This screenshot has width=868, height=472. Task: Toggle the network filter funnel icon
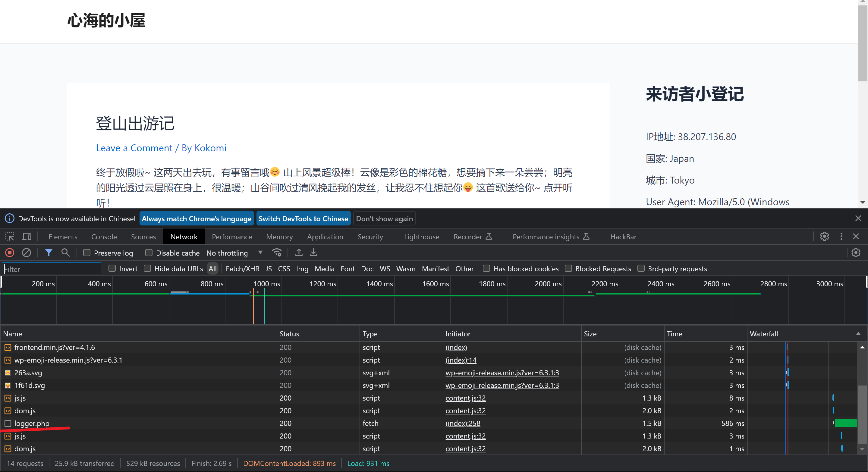click(49, 253)
